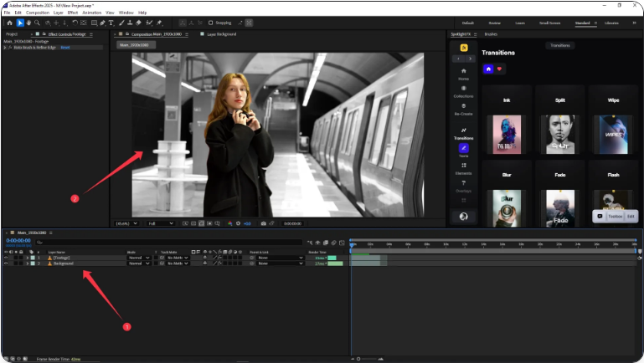This screenshot has height=363, width=644.
Task: Open Collections in Spotlight FX sidebar
Action: tap(463, 90)
